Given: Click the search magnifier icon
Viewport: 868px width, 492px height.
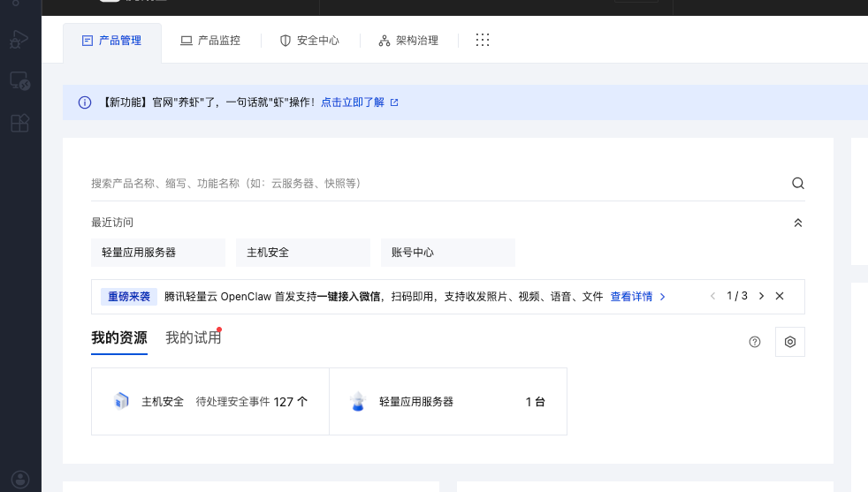Looking at the screenshot, I should (x=797, y=184).
